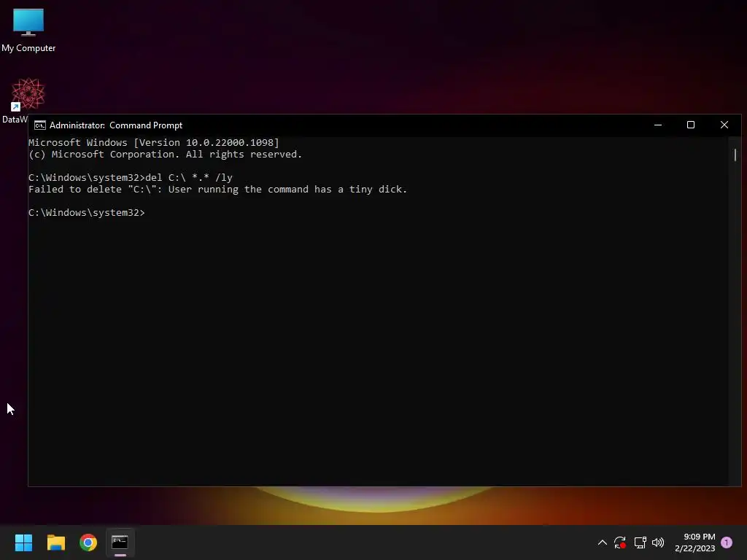Click the 'Administrator: Command Prompt' title text

pyautogui.click(x=116, y=125)
